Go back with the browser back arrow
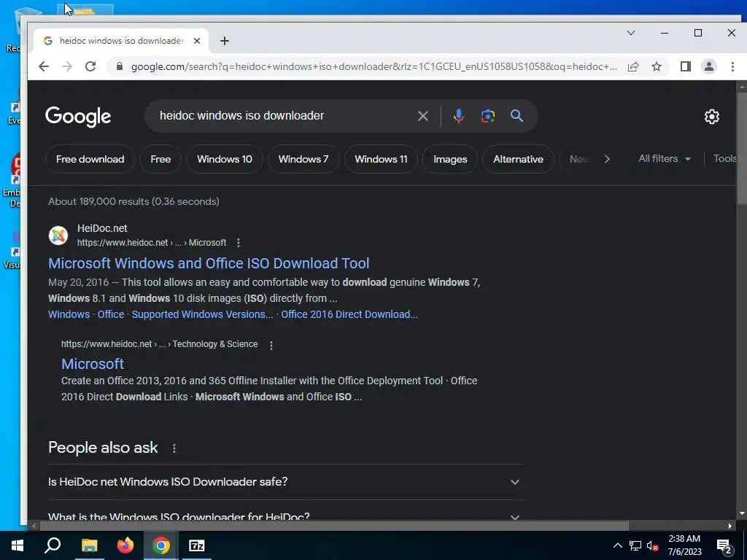Screen dimensions: 747x560 43,66
